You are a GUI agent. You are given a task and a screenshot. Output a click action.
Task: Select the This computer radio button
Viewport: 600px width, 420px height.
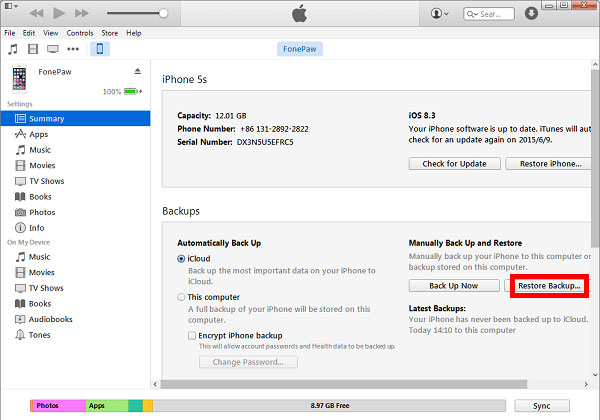(x=181, y=297)
